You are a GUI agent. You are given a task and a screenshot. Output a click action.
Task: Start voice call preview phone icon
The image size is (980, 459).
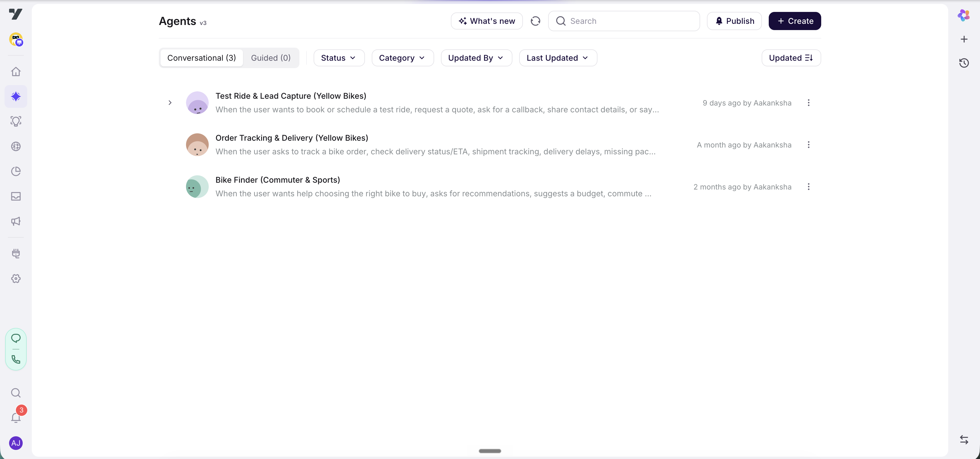16,359
